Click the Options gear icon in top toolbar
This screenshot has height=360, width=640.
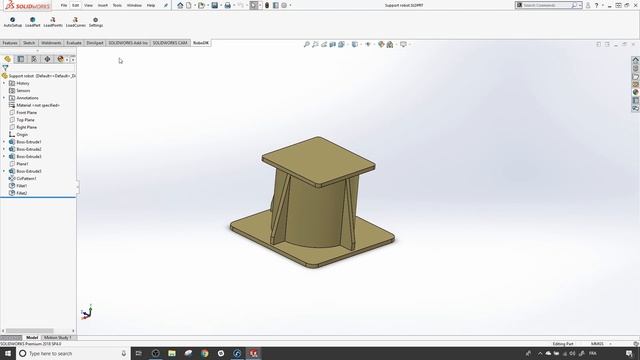tap(284, 5)
